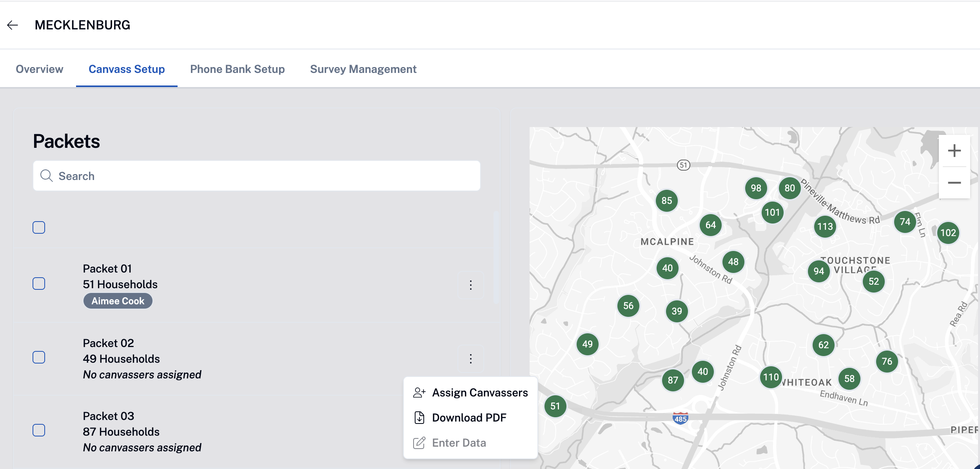Click the map marker labeled 85
The height and width of the screenshot is (469, 980).
click(x=666, y=201)
